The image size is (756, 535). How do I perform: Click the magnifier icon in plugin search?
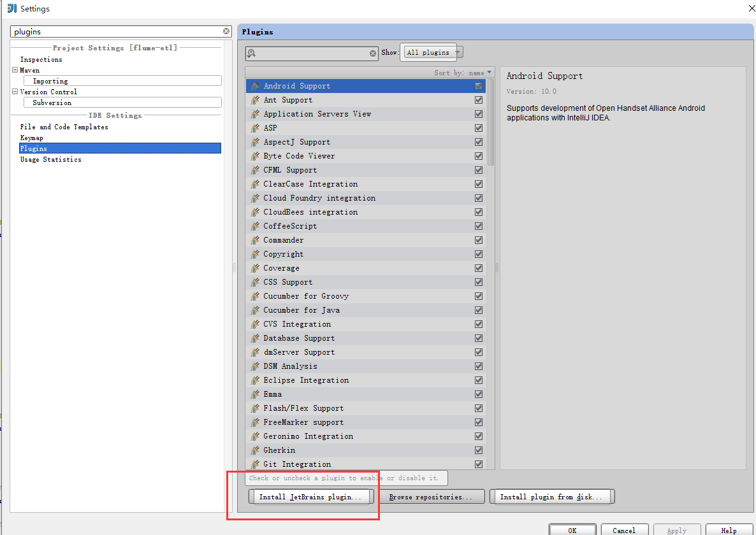tap(252, 53)
